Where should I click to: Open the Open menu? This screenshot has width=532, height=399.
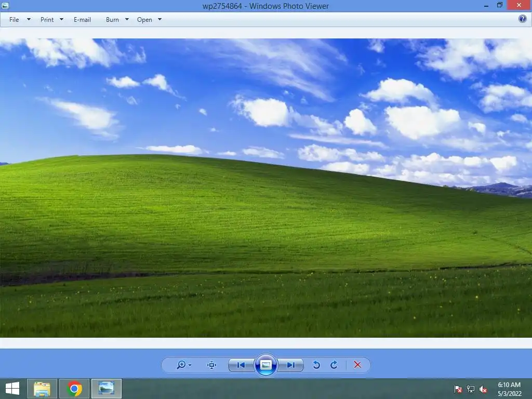[x=144, y=20]
